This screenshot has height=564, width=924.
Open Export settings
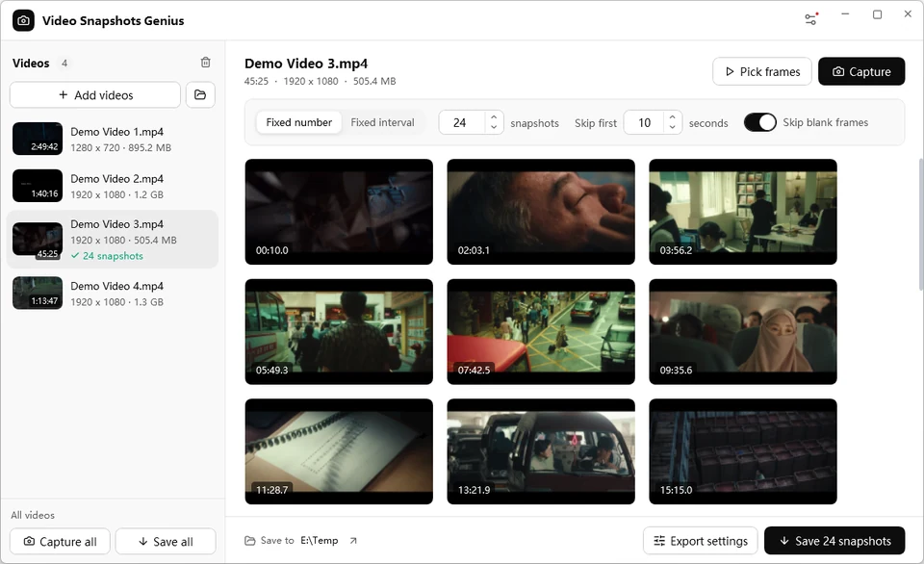pyautogui.click(x=700, y=541)
